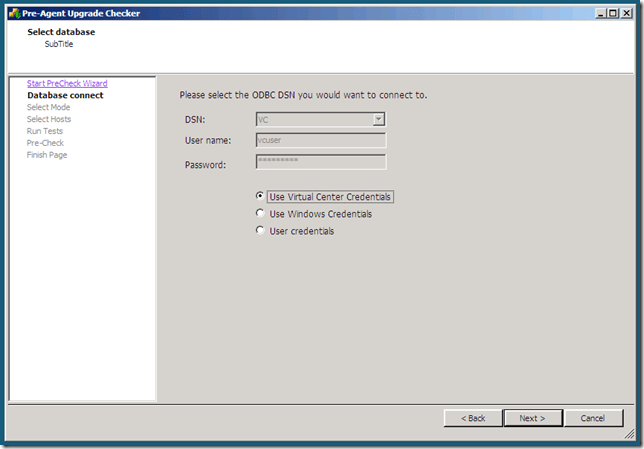Focus the Password input field
644x449 pixels.
pyautogui.click(x=320, y=162)
